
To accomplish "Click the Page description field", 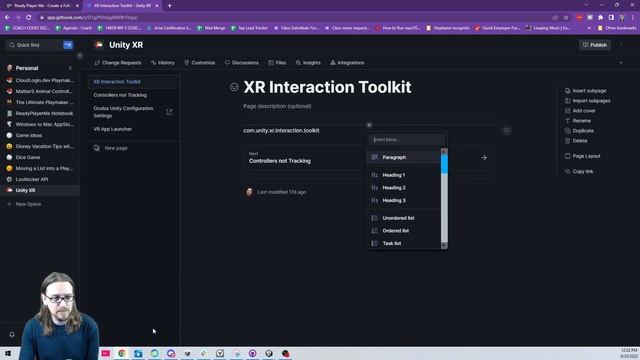I will (x=278, y=106).
